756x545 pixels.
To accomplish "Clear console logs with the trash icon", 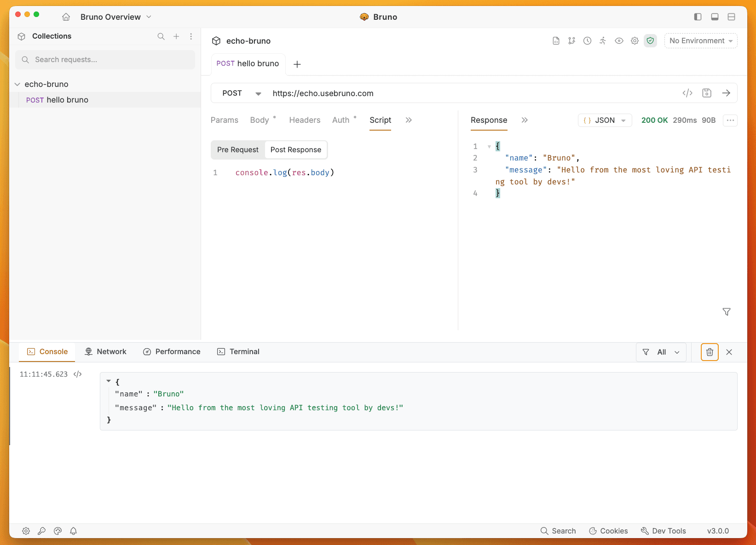I will point(710,352).
